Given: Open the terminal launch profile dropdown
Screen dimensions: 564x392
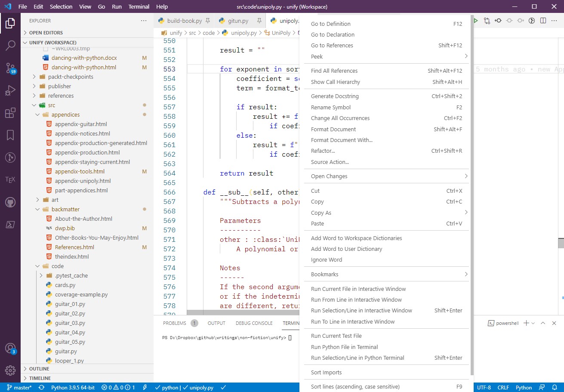Looking at the screenshot, I should [533, 323].
